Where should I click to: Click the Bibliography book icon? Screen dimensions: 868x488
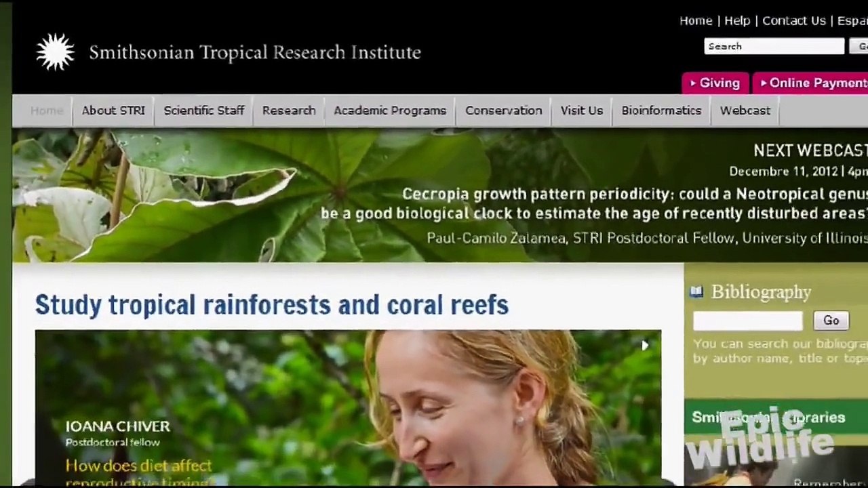(696, 292)
